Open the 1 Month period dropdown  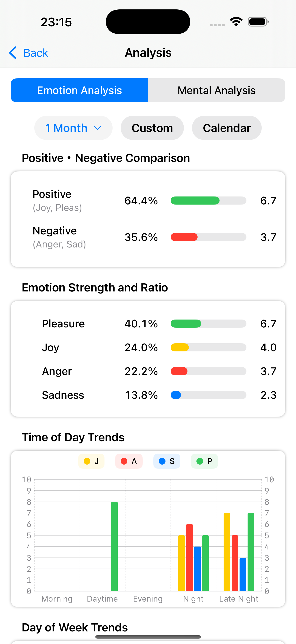(x=73, y=128)
